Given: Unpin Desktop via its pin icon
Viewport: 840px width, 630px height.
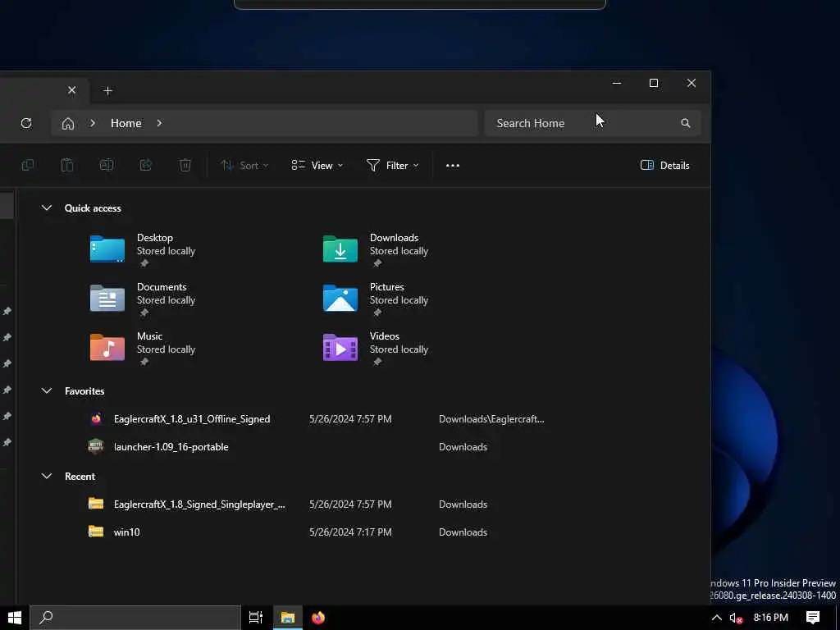Looking at the screenshot, I should (x=144, y=263).
